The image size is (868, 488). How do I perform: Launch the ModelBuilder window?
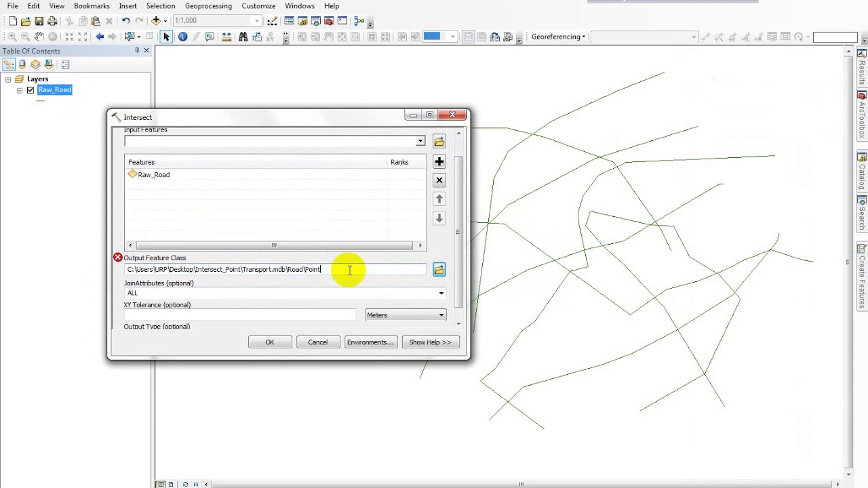pos(359,21)
